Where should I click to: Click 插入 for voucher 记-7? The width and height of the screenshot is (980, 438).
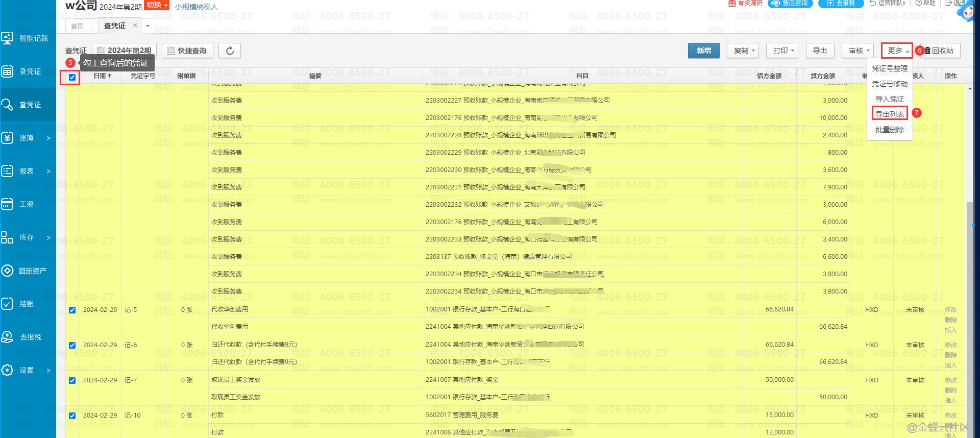click(x=950, y=401)
